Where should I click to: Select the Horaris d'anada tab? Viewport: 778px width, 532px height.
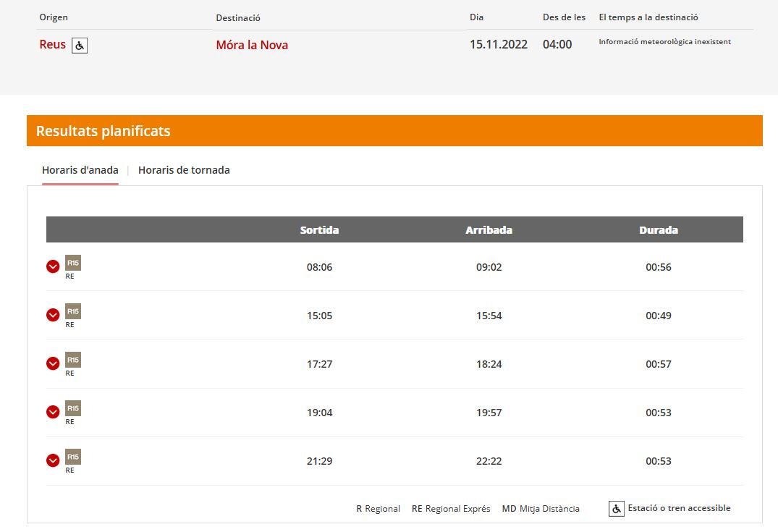point(80,170)
